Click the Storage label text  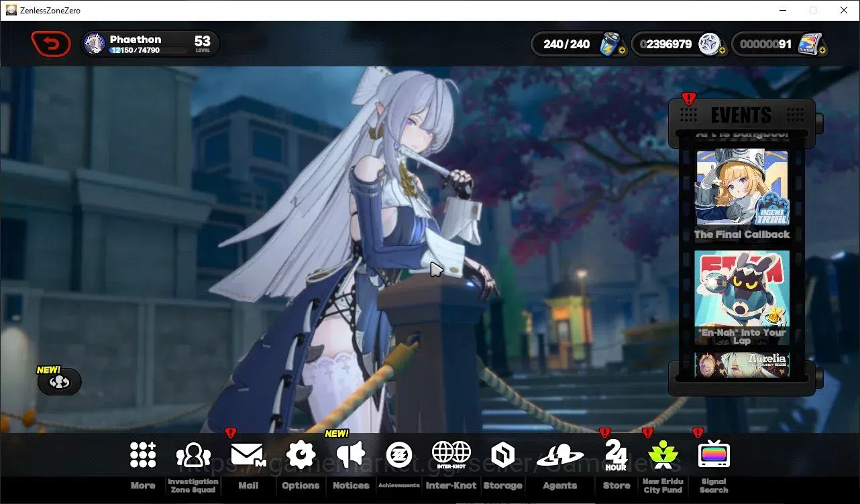(x=502, y=485)
